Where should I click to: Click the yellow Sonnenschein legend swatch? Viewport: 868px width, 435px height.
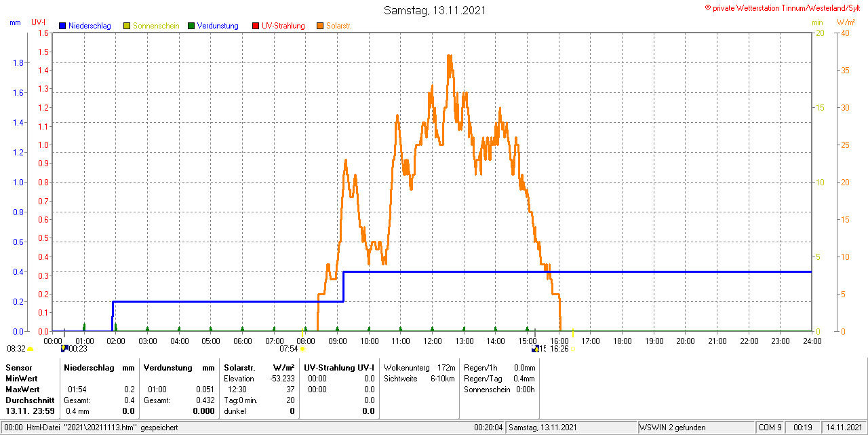pyautogui.click(x=127, y=26)
